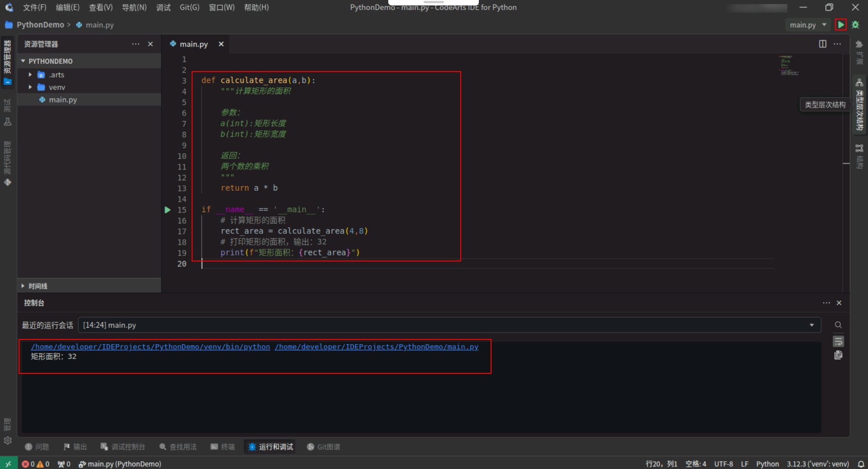Switch to the 问题 tab
The width and height of the screenshot is (868, 469).
[37, 447]
